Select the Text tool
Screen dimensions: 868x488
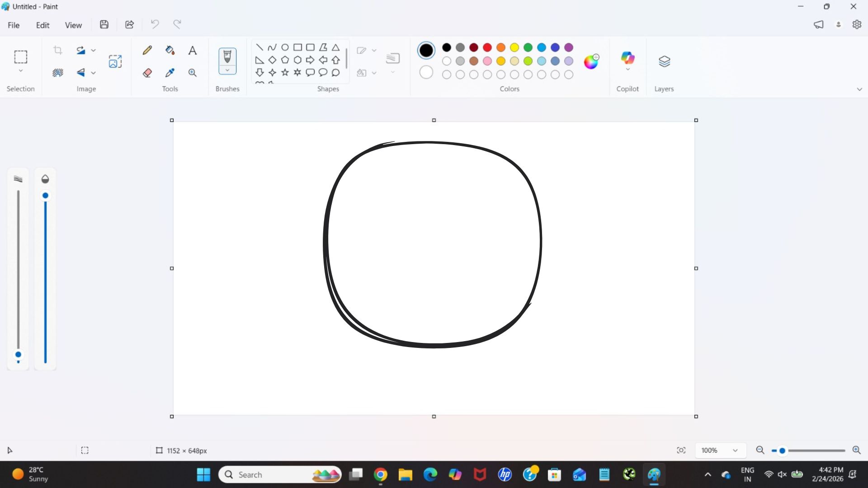[192, 50]
